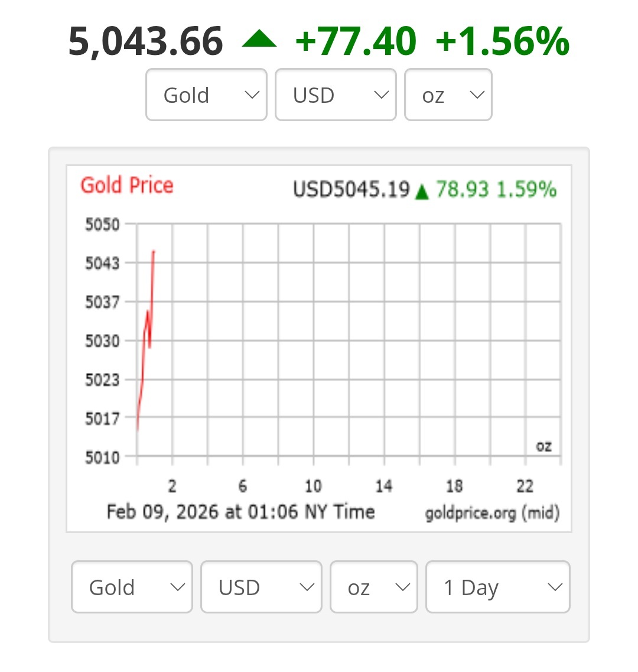
Task: Expand the USD dropdown below the chart
Action: (x=261, y=587)
